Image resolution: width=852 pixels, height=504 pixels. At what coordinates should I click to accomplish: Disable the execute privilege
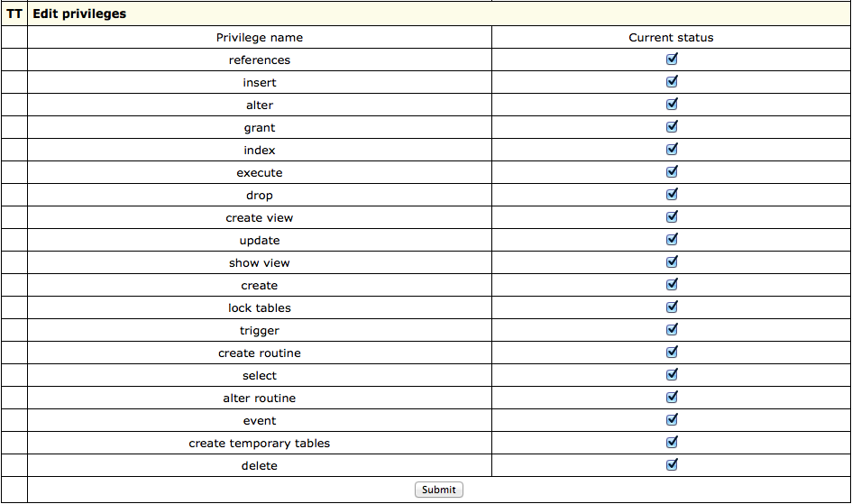click(672, 172)
